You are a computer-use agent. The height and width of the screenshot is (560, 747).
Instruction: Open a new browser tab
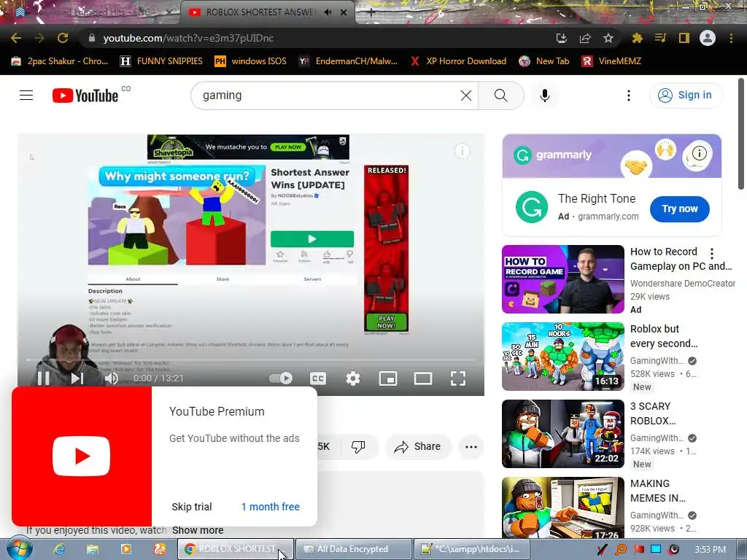pos(371,12)
